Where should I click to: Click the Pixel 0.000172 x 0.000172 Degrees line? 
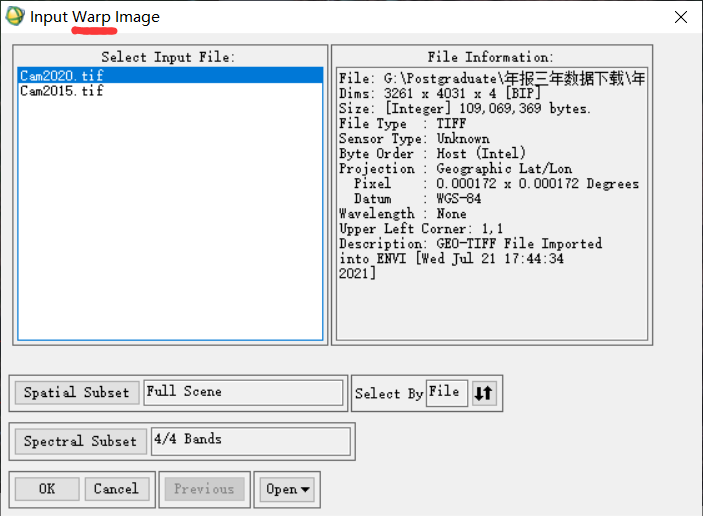496,183
